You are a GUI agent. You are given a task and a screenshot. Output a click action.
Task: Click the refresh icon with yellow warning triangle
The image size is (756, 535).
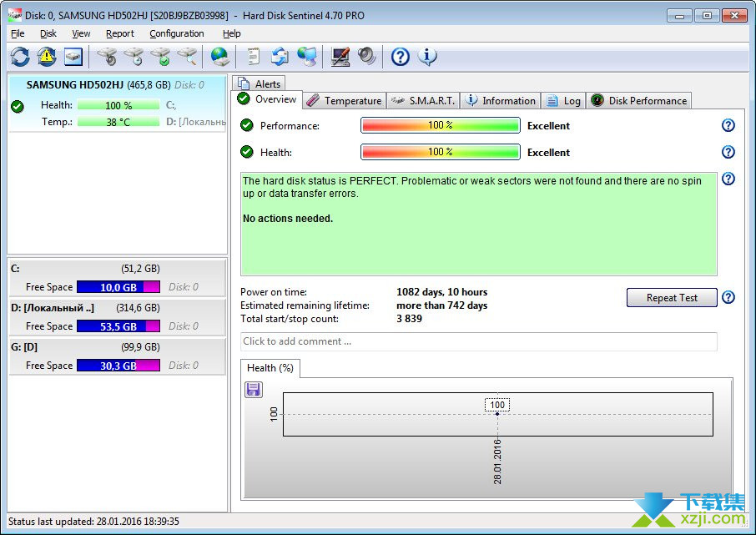click(x=47, y=57)
